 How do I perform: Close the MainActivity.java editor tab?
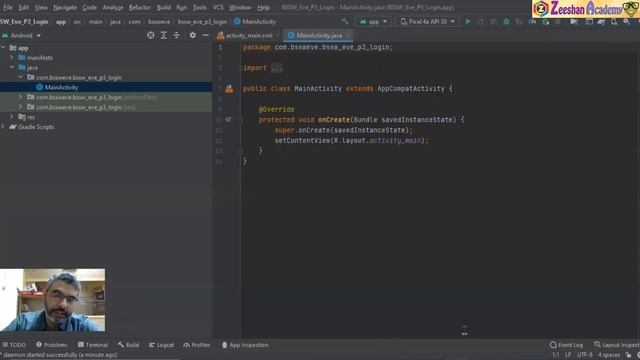pos(348,36)
